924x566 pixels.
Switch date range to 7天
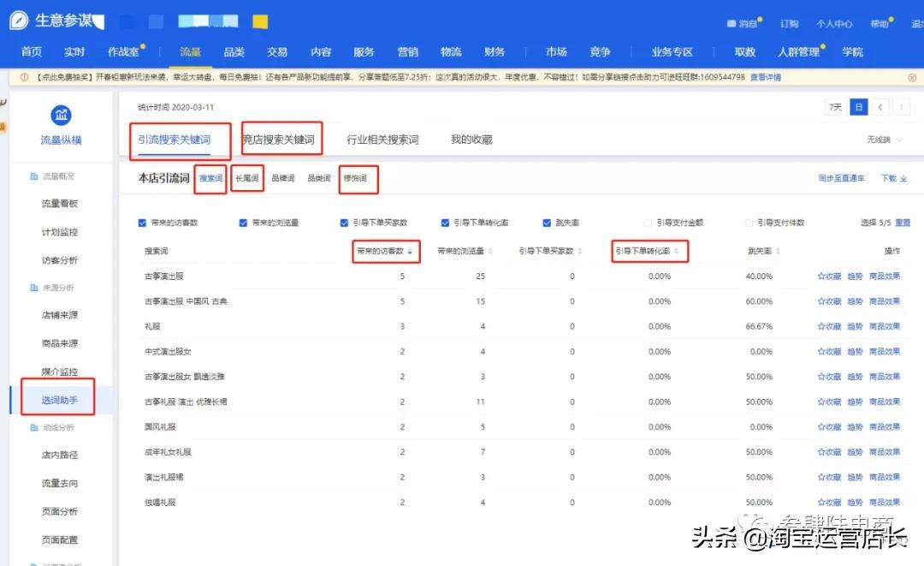pyautogui.click(x=837, y=105)
